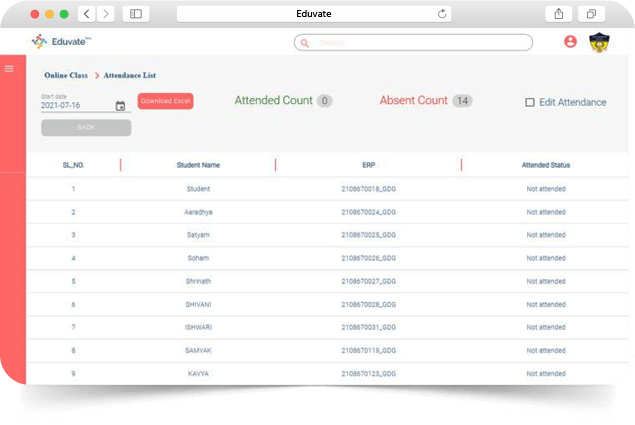Click the SL_NO. column header
635x425 pixels.
pyautogui.click(x=73, y=165)
